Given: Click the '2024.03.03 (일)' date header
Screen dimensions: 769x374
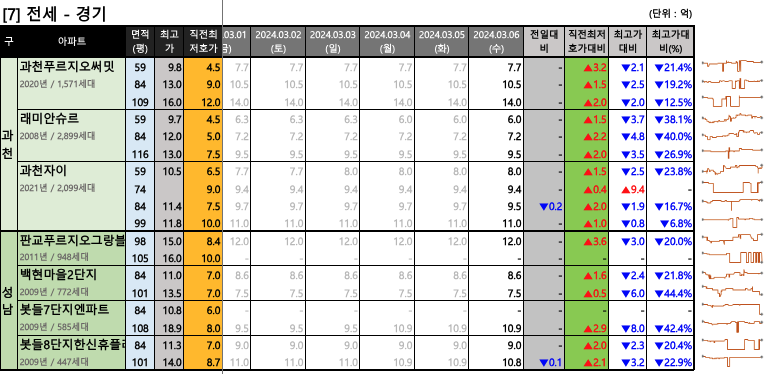Looking at the screenshot, I should (x=333, y=41).
